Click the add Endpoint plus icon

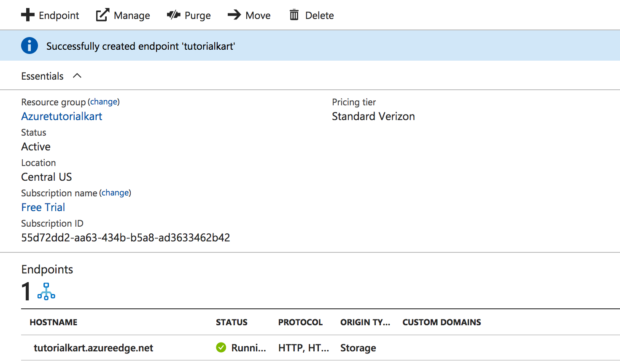27,15
